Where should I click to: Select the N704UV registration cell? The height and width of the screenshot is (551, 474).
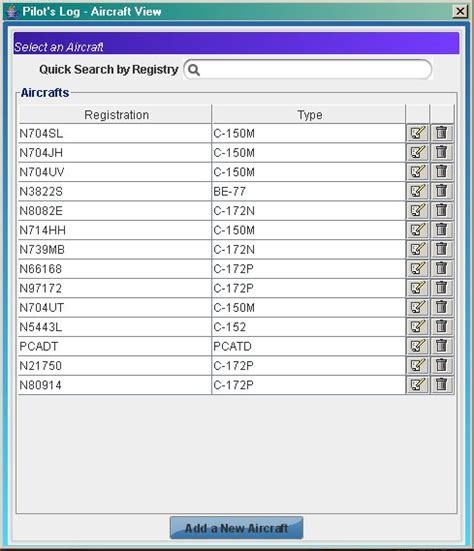pos(115,172)
